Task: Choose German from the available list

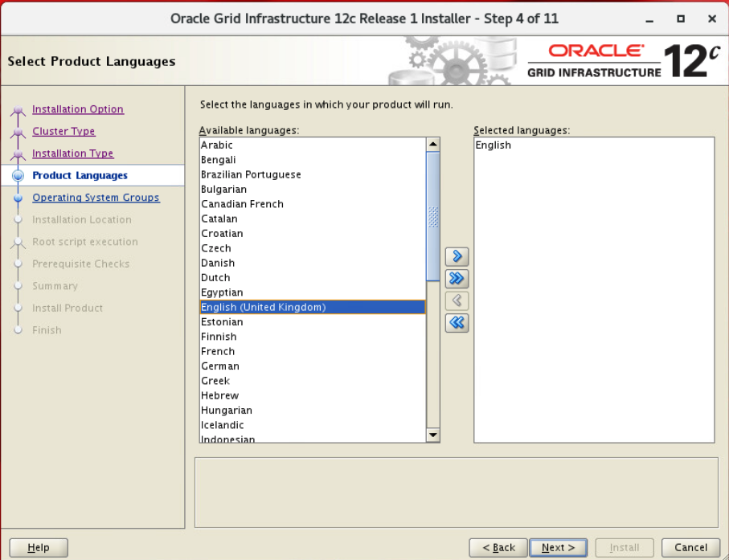Action: [220, 366]
